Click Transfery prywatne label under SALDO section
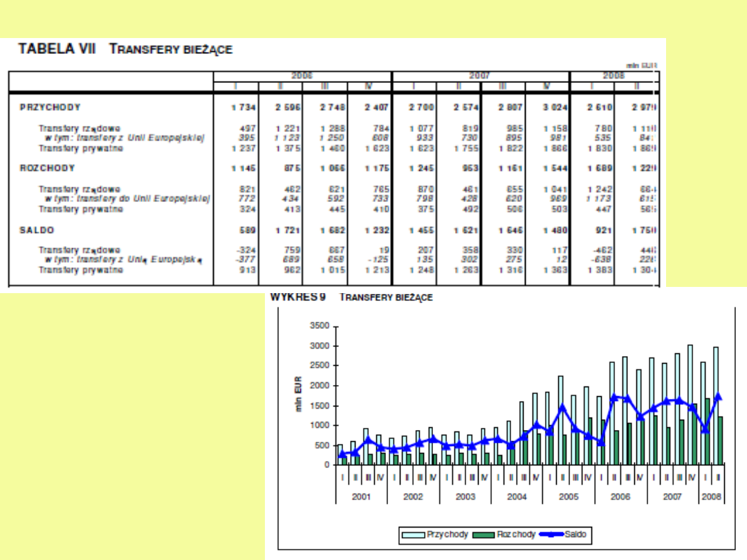This screenshot has width=747, height=560. (81, 270)
